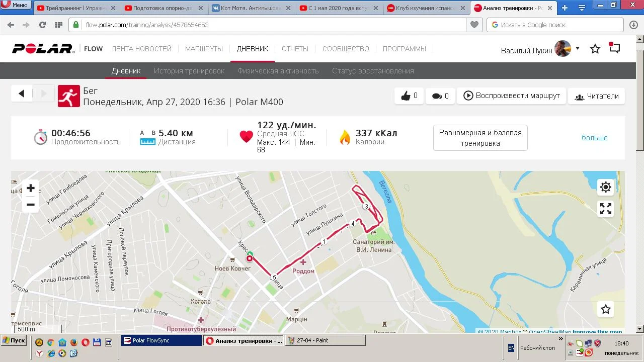
Task: Go back in browser history
Action: tap(11, 25)
